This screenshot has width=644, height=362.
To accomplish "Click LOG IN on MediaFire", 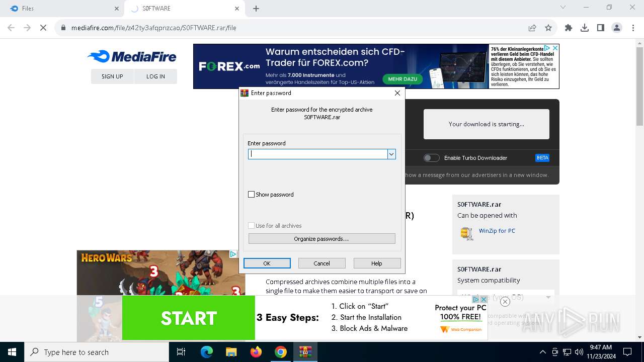I will pos(155,76).
